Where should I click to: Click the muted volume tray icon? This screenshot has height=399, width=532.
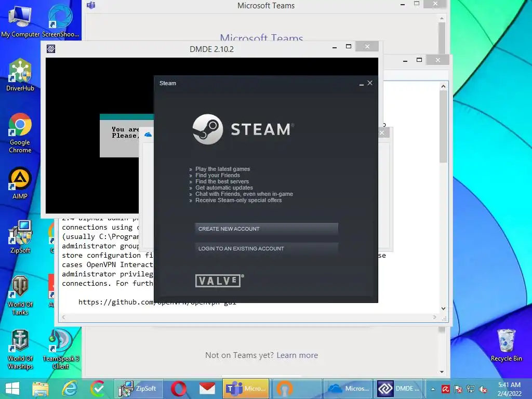[x=483, y=389]
